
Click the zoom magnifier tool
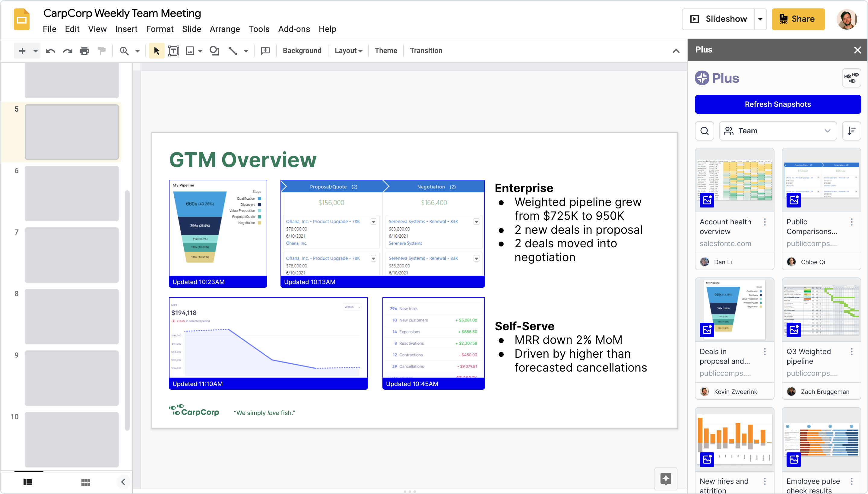(x=124, y=51)
